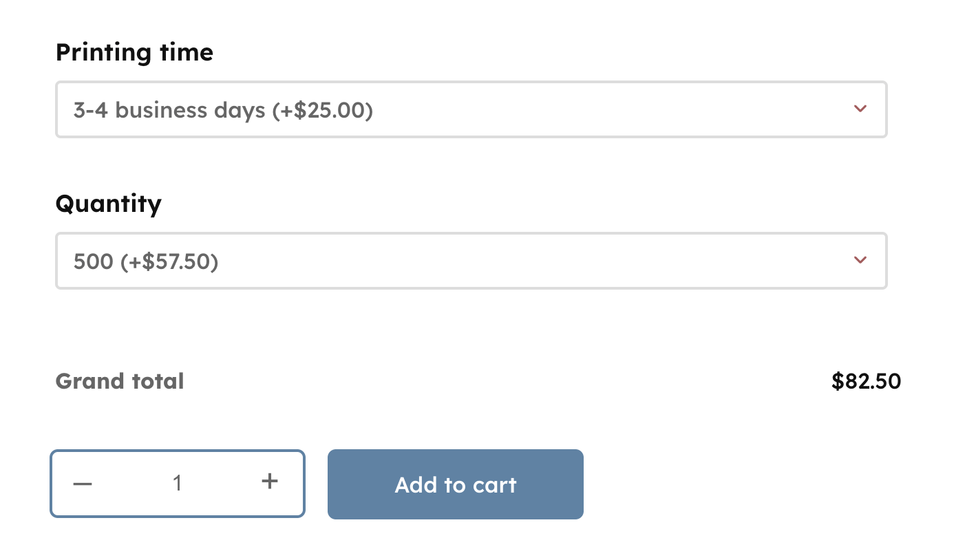Expand printing time options via red arrow
Image resolution: width=976 pixels, height=560 pixels.
pos(860,109)
